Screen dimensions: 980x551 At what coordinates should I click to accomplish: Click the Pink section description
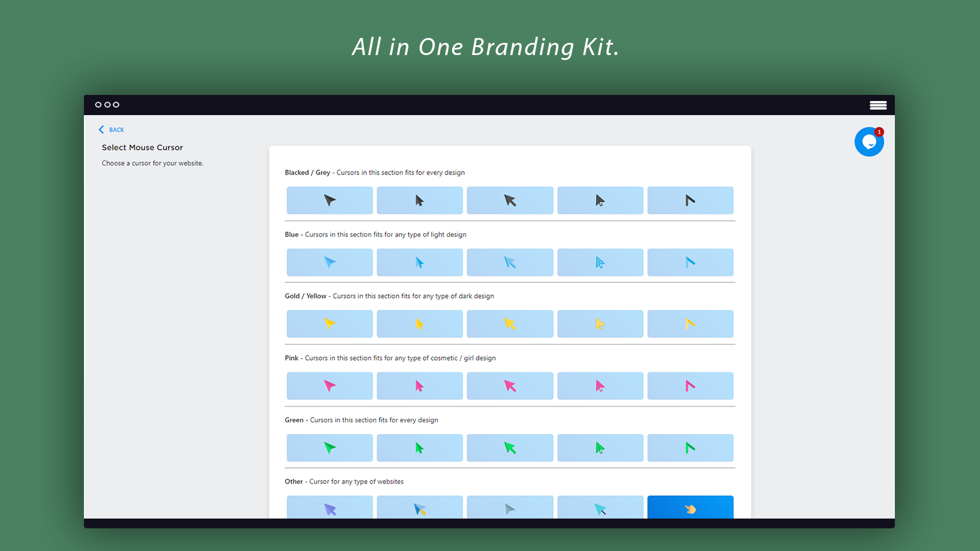401,358
